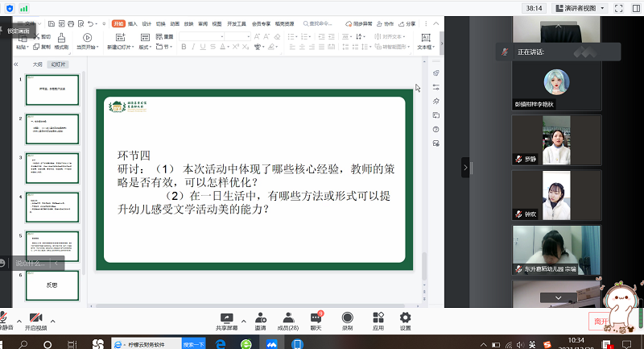Click the Leave meeting (离开) button
Viewport: 644px width, 349px height.
601,320
